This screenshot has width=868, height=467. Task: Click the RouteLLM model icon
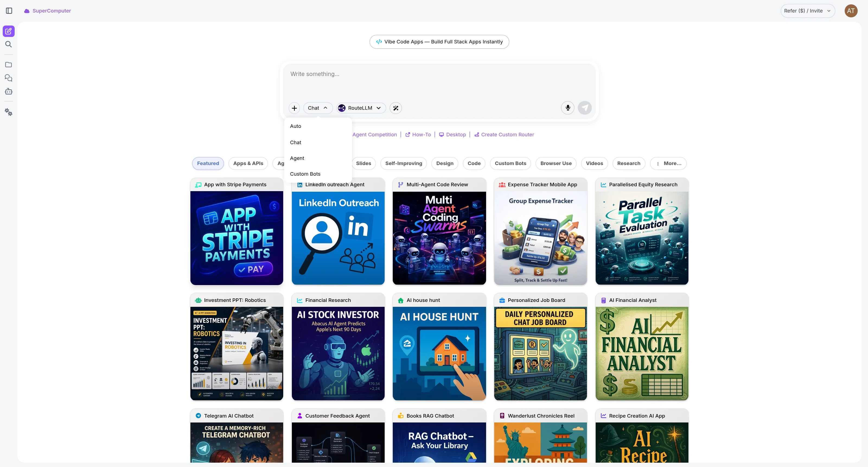342,108
